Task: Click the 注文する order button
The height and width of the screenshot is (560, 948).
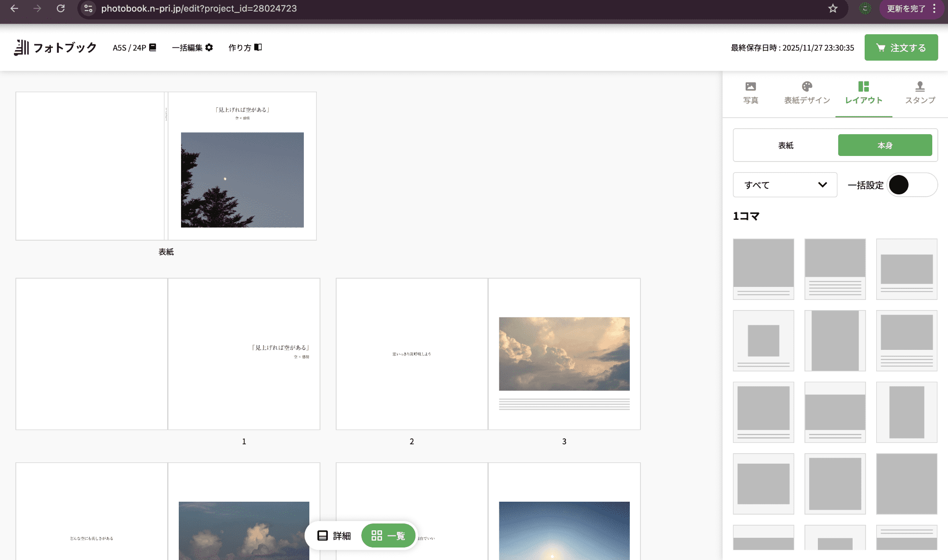Action: [901, 48]
